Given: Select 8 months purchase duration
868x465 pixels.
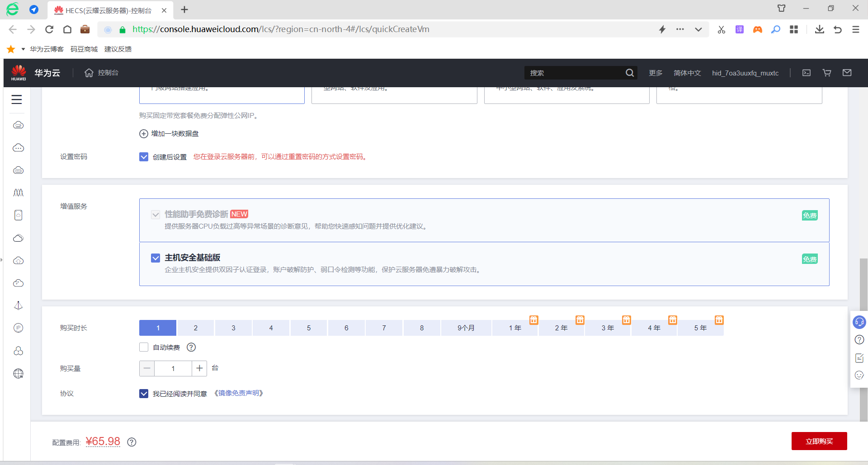Looking at the screenshot, I should point(422,328).
